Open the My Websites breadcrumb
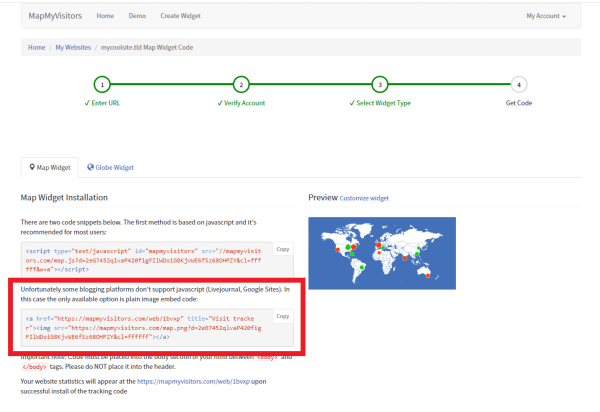 73,47
